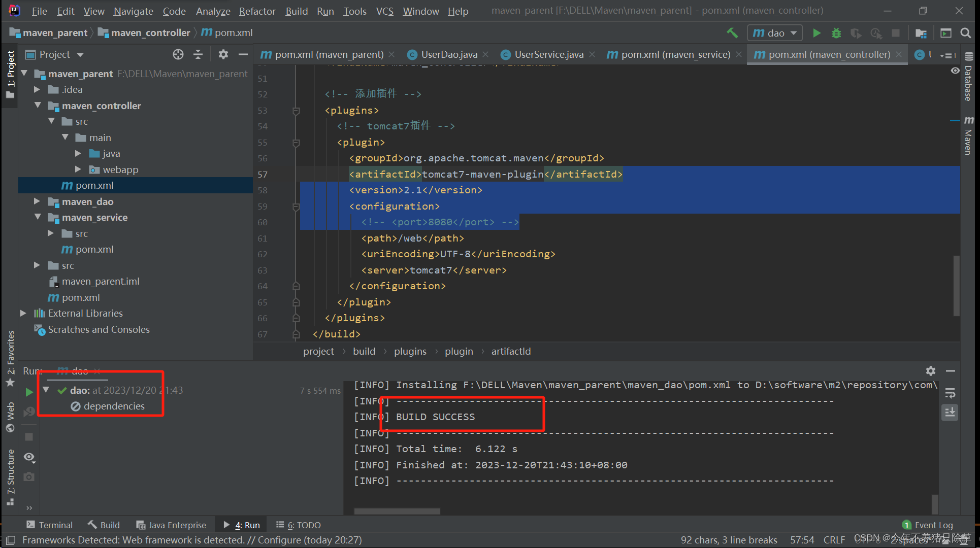Rerun dao with Run panel play icon
This screenshot has width=980, height=548.
tap(29, 392)
